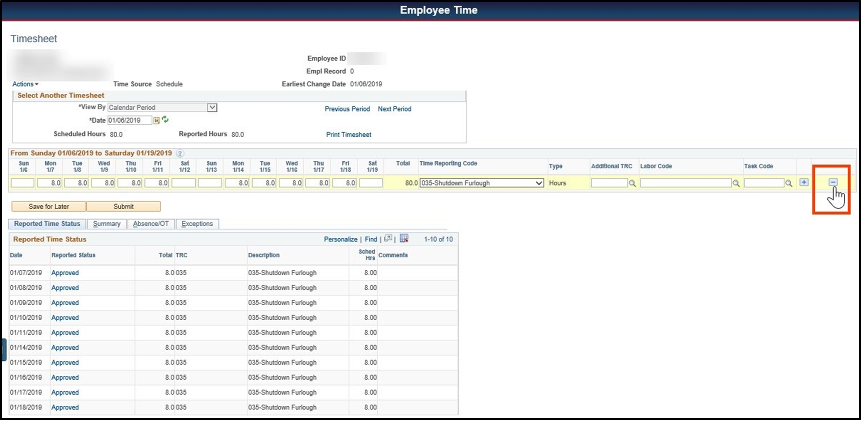Switch to the Summary tab
This screenshot has width=868, height=431.
pyautogui.click(x=106, y=224)
